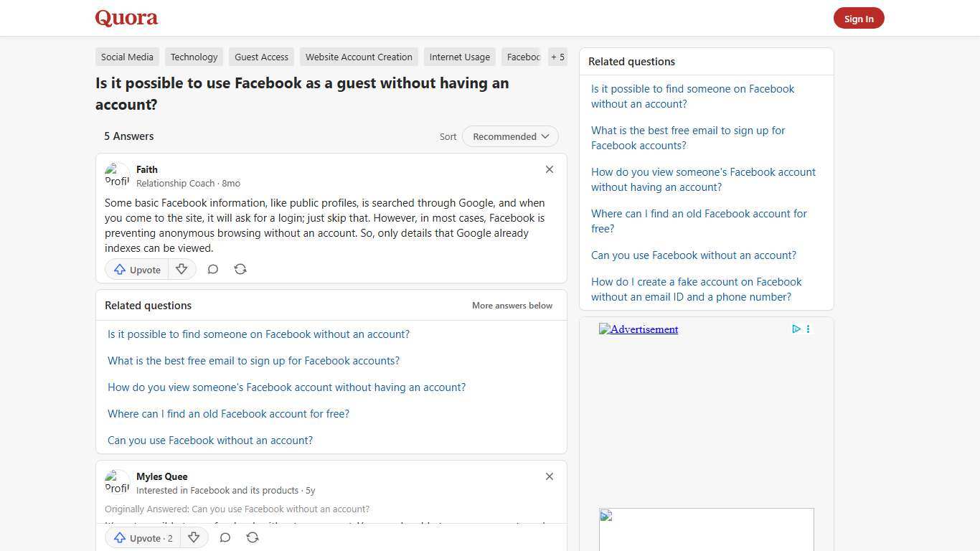Click the repost icon on Faith's answer
980x551 pixels.
(240, 269)
